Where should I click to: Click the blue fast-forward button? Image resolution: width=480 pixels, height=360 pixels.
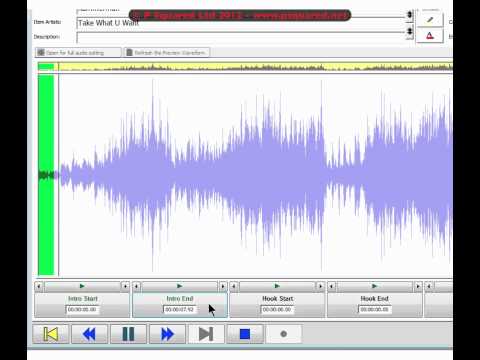pyautogui.click(x=167, y=334)
